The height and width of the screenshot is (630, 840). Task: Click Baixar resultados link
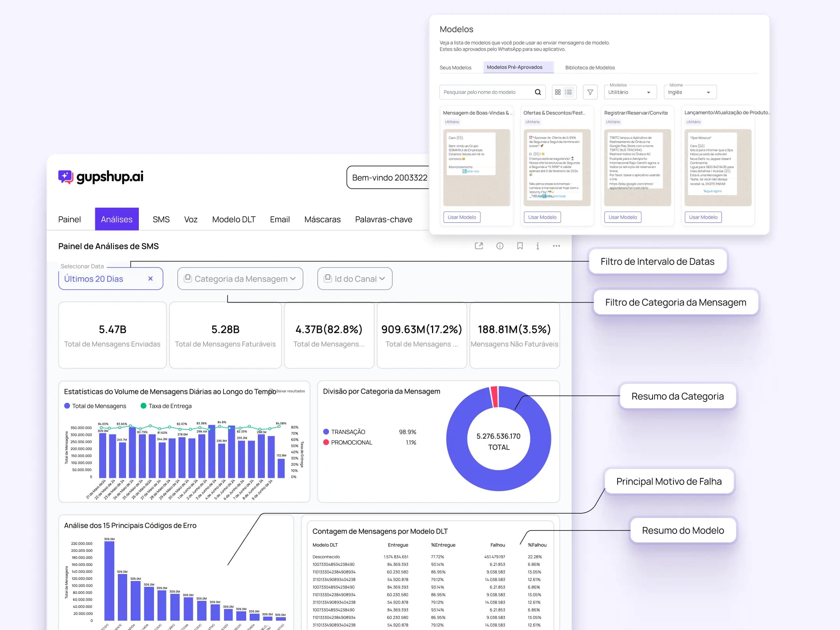[290, 391]
